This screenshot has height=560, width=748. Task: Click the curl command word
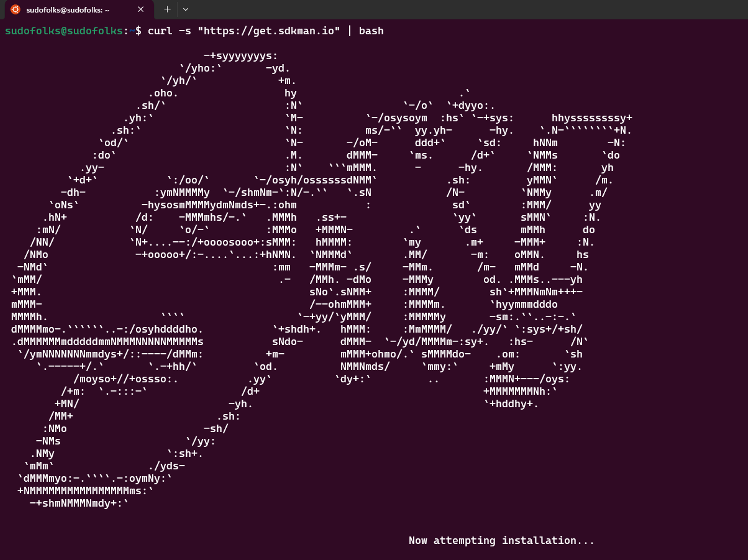coord(160,31)
